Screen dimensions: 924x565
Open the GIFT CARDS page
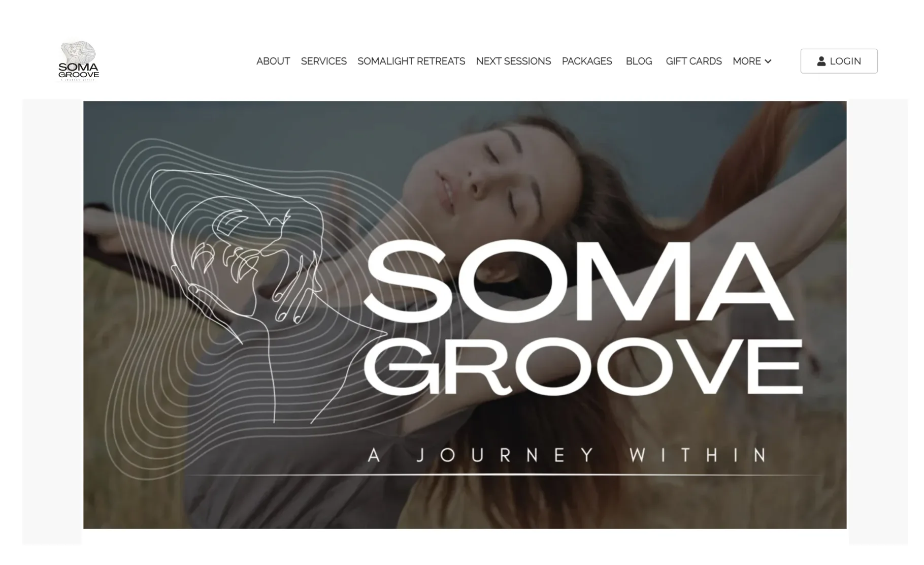pyautogui.click(x=694, y=61)
